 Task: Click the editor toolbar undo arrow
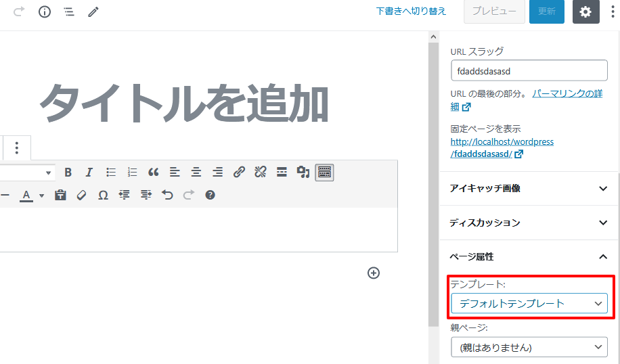(x=167, y=195)
